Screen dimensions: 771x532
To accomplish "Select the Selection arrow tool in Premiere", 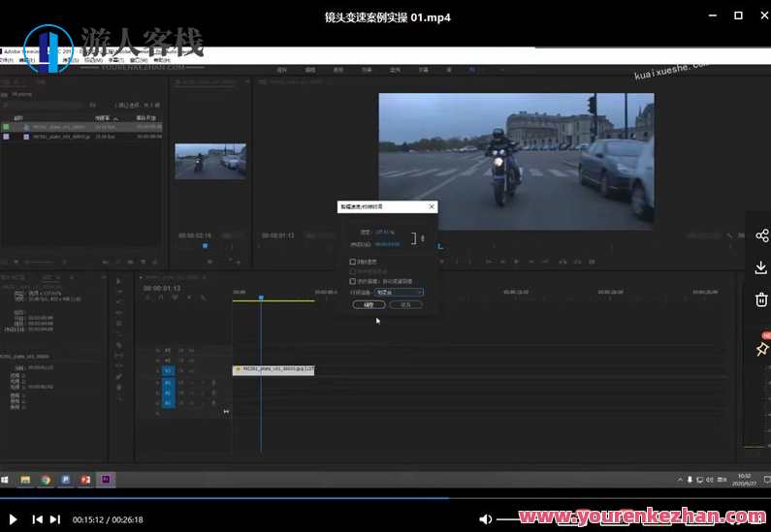I will coord(119,281).
